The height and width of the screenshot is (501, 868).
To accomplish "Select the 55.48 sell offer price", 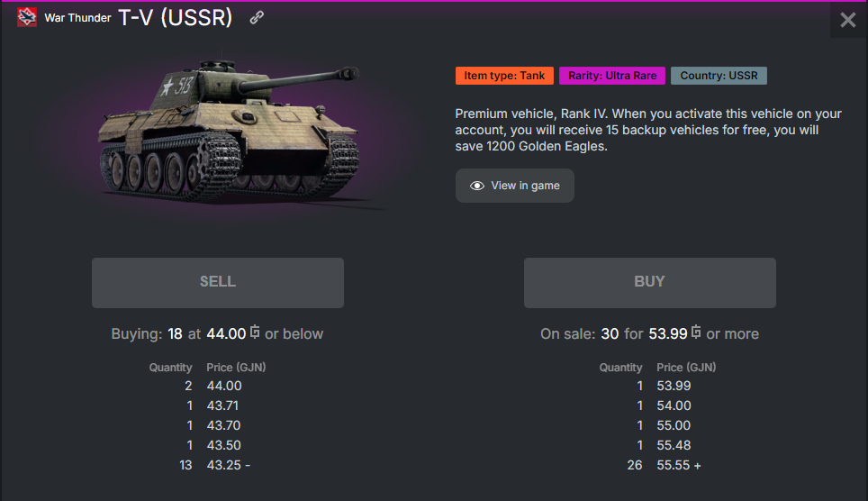I will pos(674,445).
